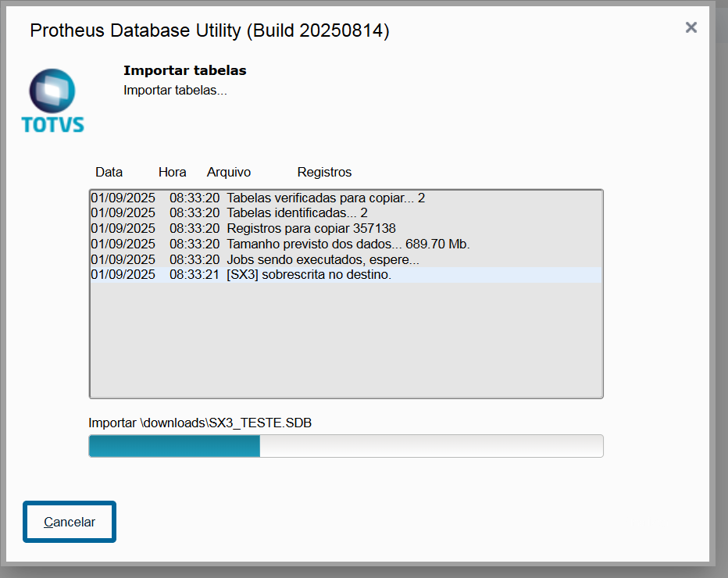This screenshot has width=728, height=578.
Task: Select the 'Tabelas identificadas... 2' log row
Action: point(346,213)
